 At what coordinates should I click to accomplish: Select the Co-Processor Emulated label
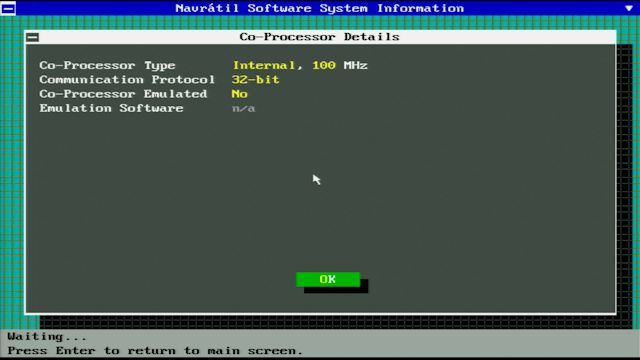pyautogui.click(x=123, y=94)
